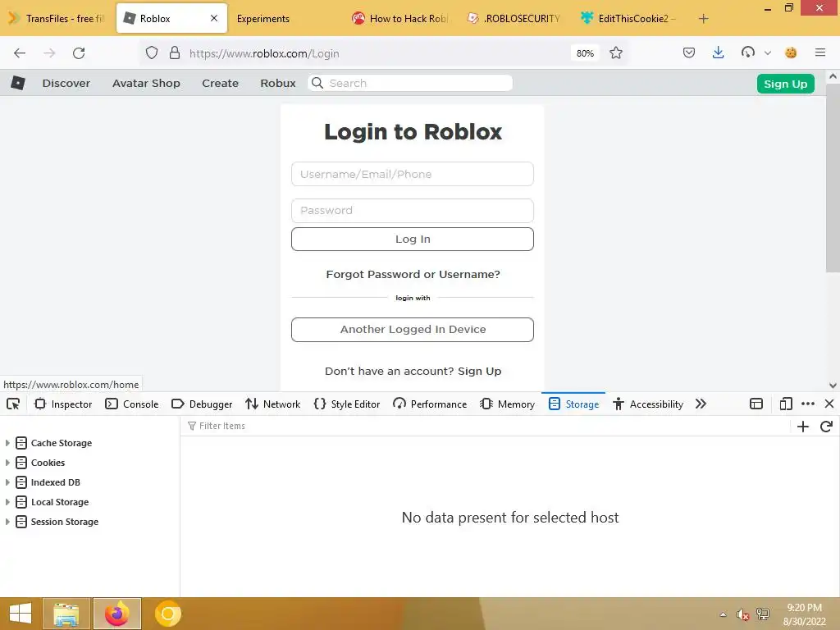This screenshot has height=630, width=840.
Task: Open the 80% zoom level indicator
Action: click(585, 53)
